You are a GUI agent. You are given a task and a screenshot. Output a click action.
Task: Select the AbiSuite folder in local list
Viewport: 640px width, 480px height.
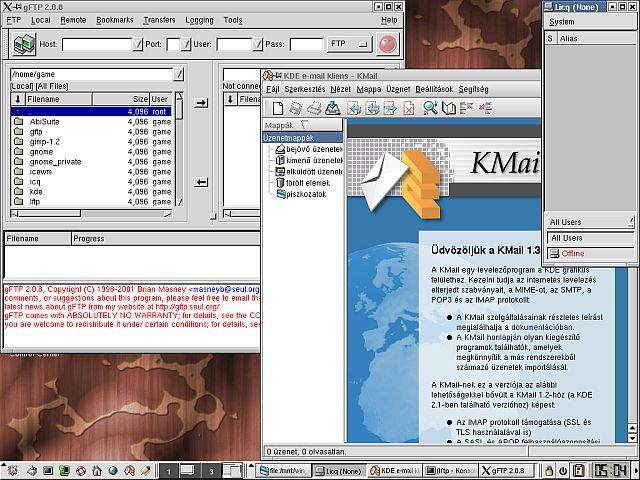tap(44, 121)
